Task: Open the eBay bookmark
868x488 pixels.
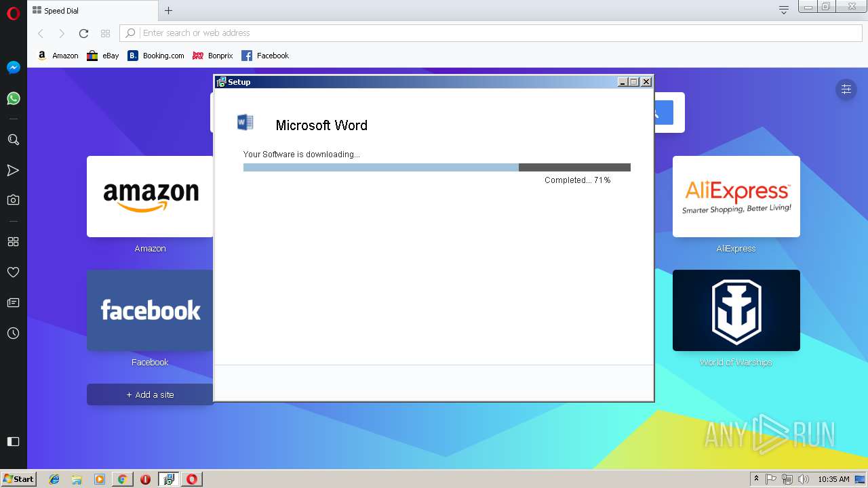Action: 102,56
